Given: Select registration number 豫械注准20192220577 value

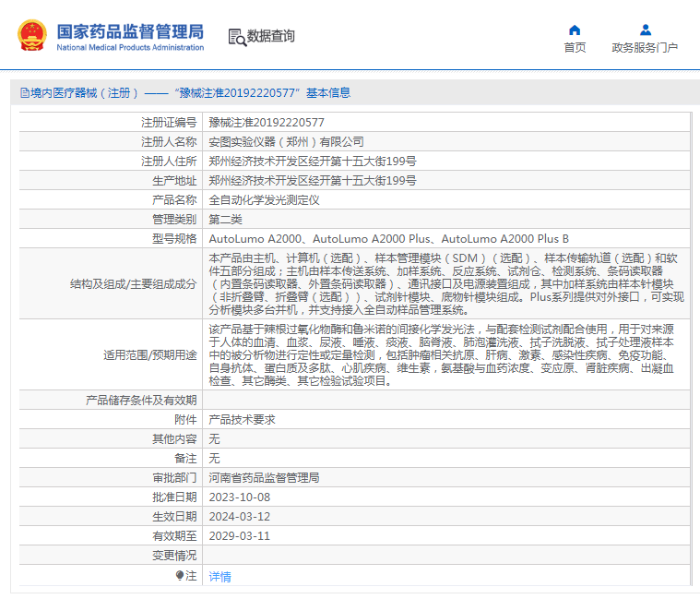Looking at the screenshot, I should coord(267,123).
